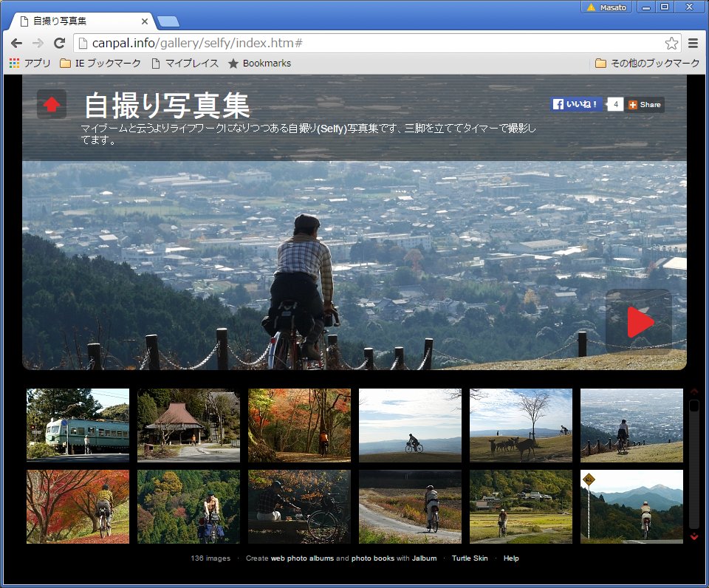Reload the page with refresh icon
The image size is (709, 588).
[59, 43]
